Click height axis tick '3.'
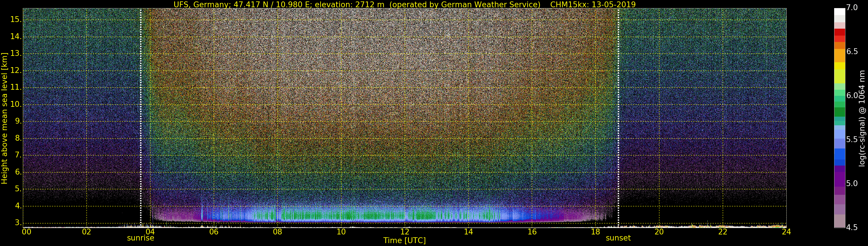The image size is (868, 246). (x=18, y=223)
